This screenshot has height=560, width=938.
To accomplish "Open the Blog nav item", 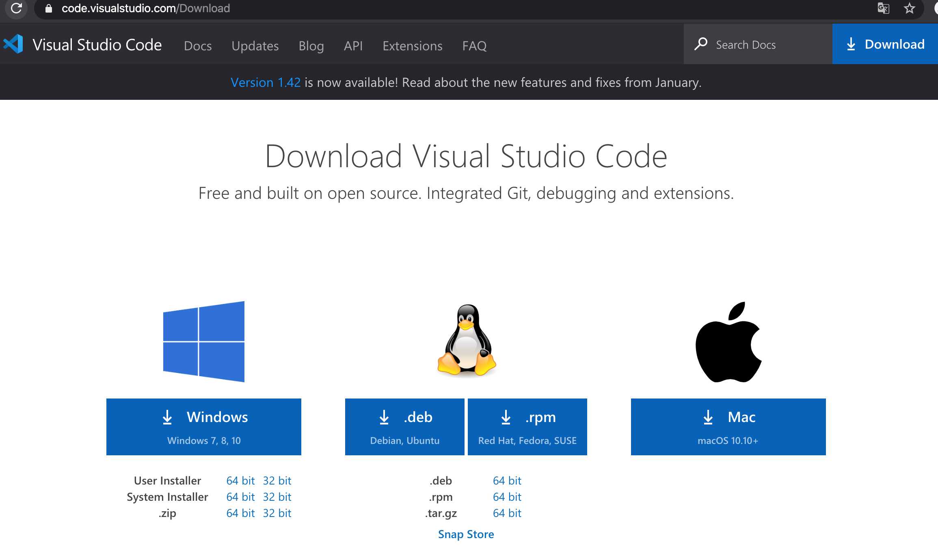I will click(x=311, y=46).
